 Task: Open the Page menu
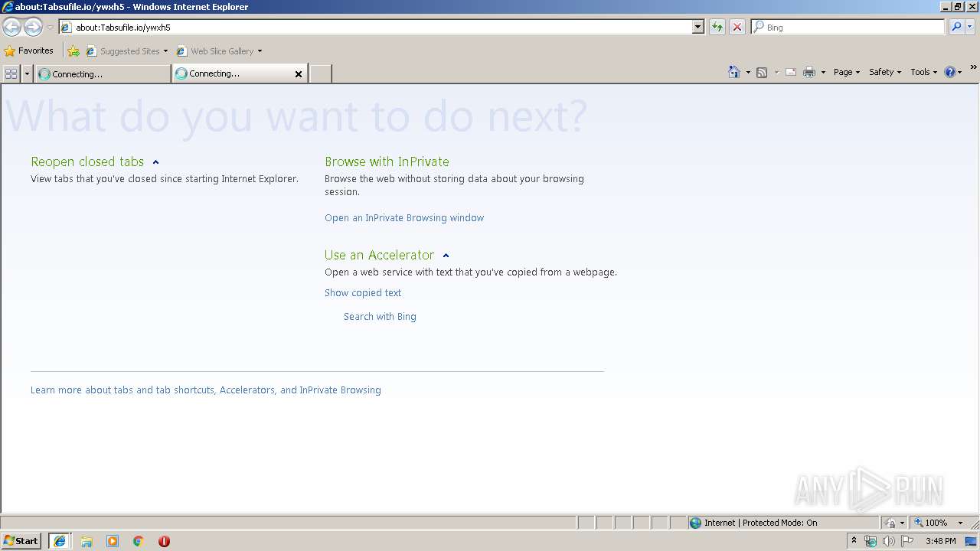[x=847, y=72]
